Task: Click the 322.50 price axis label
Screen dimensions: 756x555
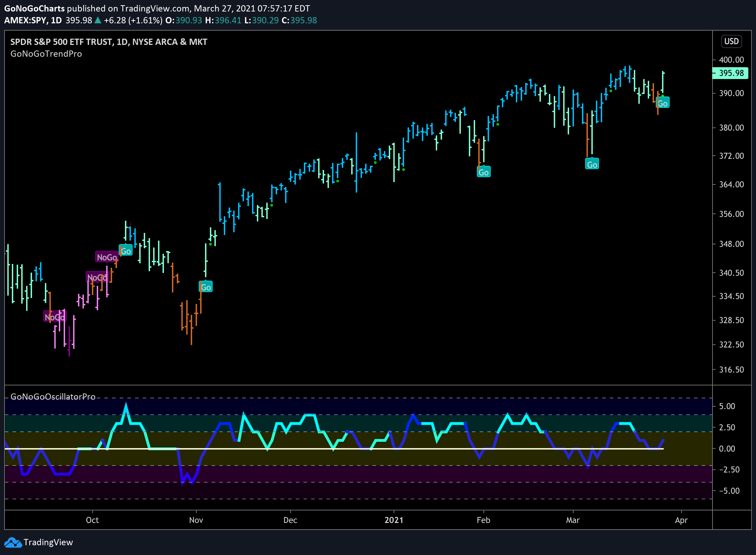Action: (x=732, y=345)
